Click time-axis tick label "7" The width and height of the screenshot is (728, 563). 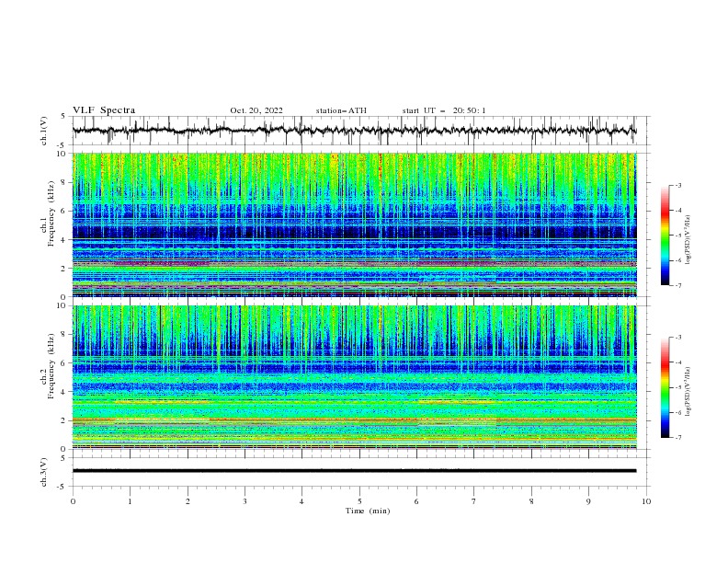474,501
